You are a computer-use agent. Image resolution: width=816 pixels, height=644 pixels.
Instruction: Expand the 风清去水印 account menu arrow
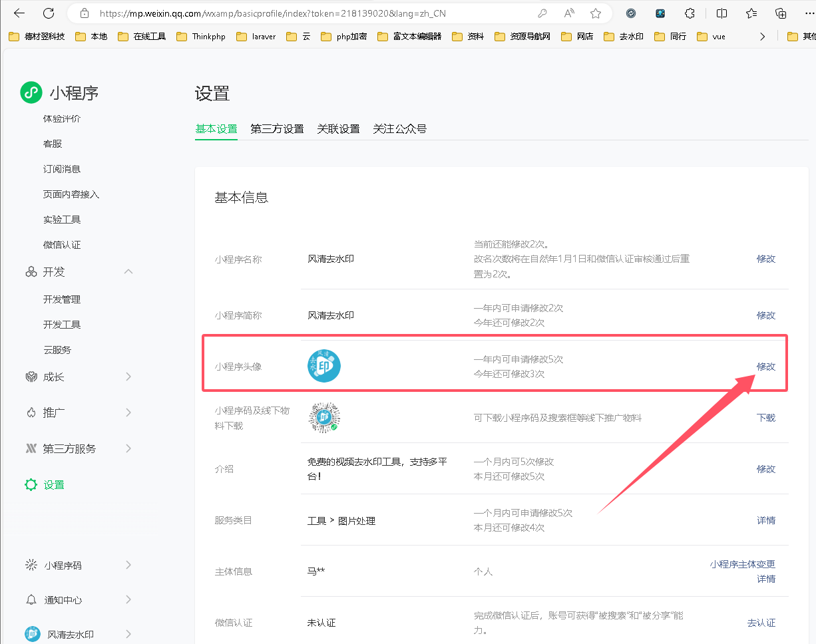click(x=128, y=634)
